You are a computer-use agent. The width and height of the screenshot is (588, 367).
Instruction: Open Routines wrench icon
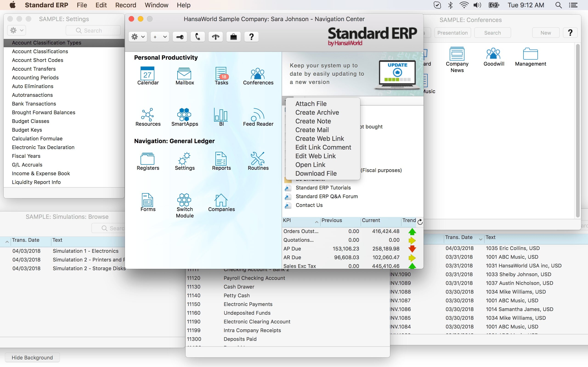[258, 159]
